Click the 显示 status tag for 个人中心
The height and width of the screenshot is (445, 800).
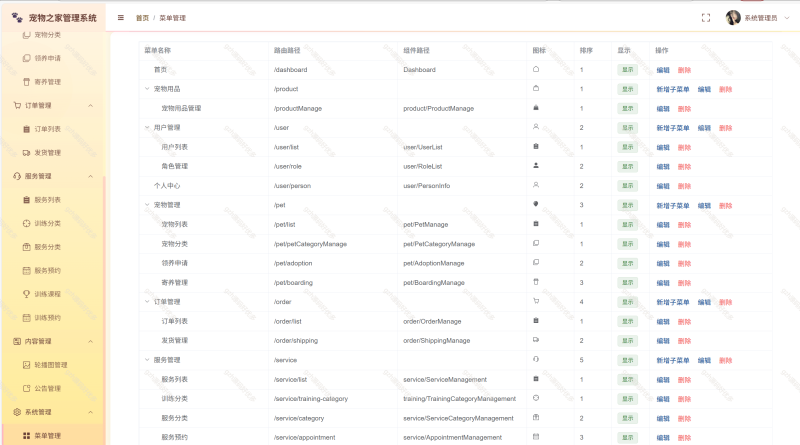click(628, 186)
